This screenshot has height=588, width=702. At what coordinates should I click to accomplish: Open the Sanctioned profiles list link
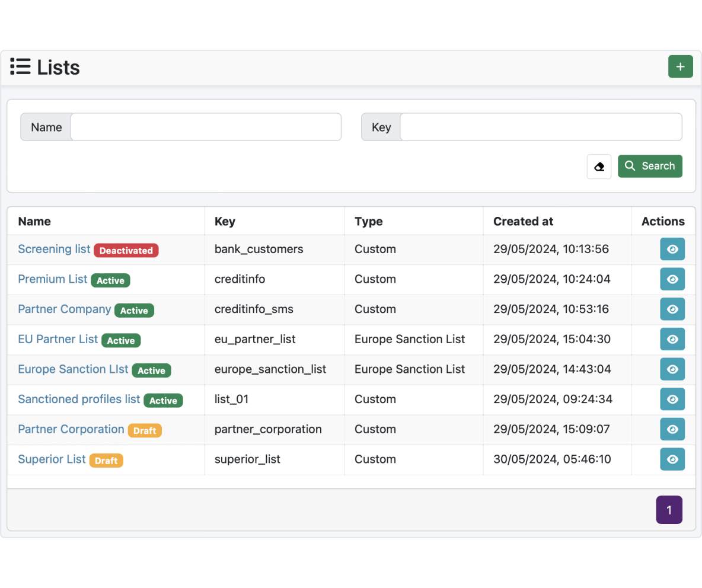point(79,399)
